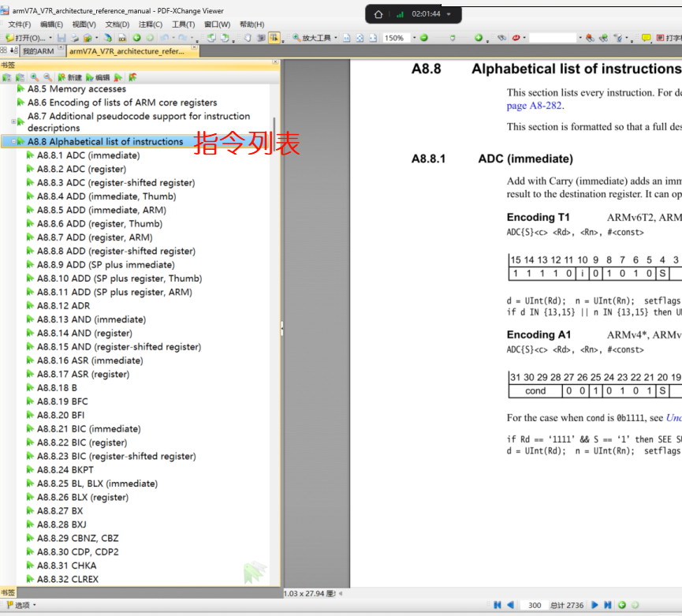Expand the A8.7 Additional pseudocode bookmark
The image size is (682, 616).
click(x=13, y=121)
